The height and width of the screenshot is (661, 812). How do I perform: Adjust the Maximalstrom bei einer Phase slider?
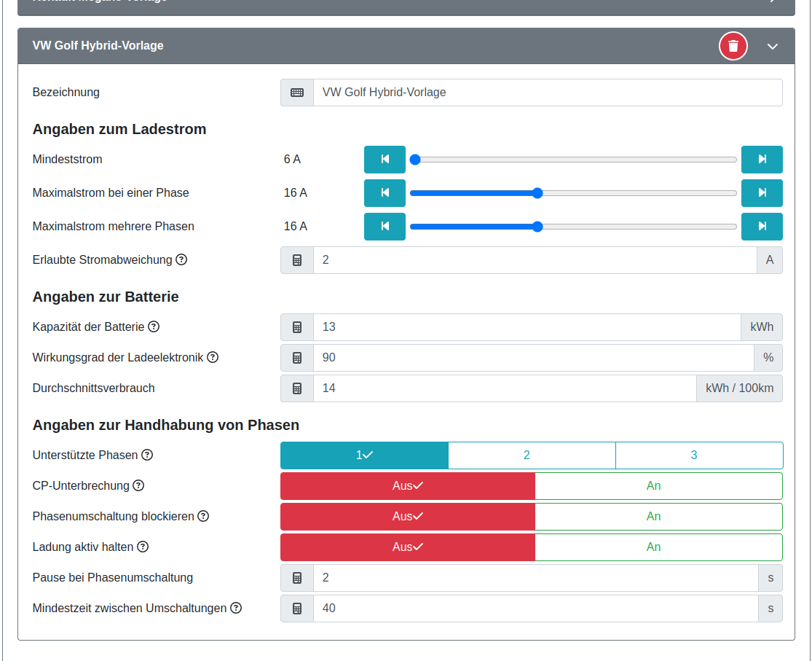pos(573,193)
